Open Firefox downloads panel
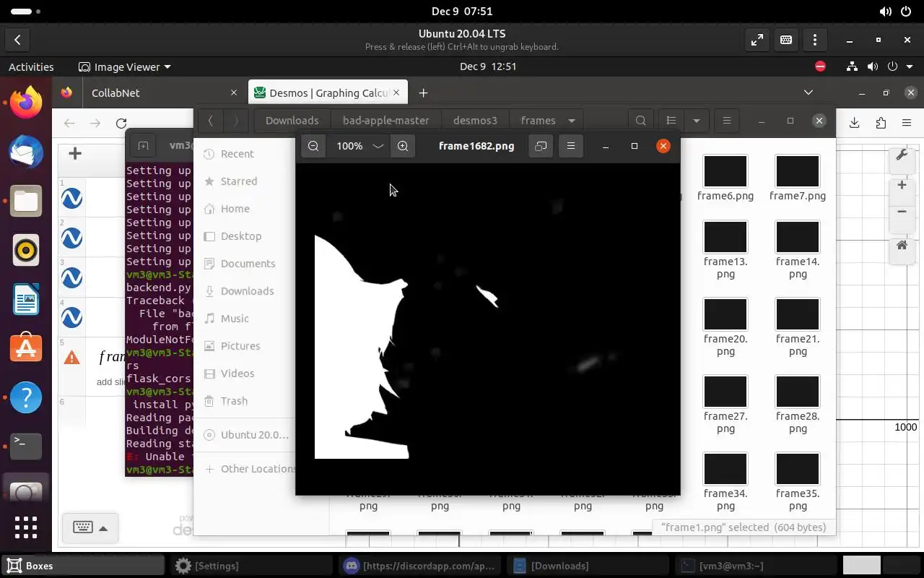Screen dimensions: 924x578 tap(854, 123)
